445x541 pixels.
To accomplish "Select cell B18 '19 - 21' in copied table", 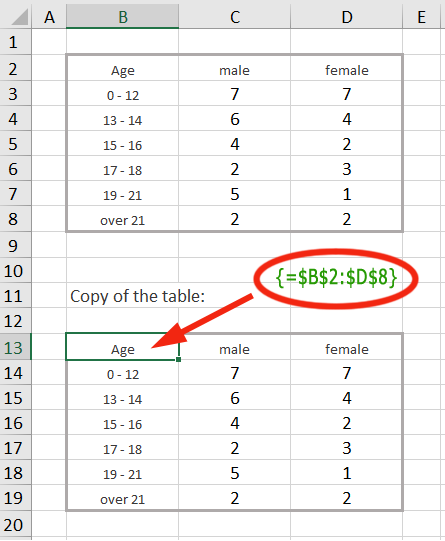I will [x=122, y=472].
